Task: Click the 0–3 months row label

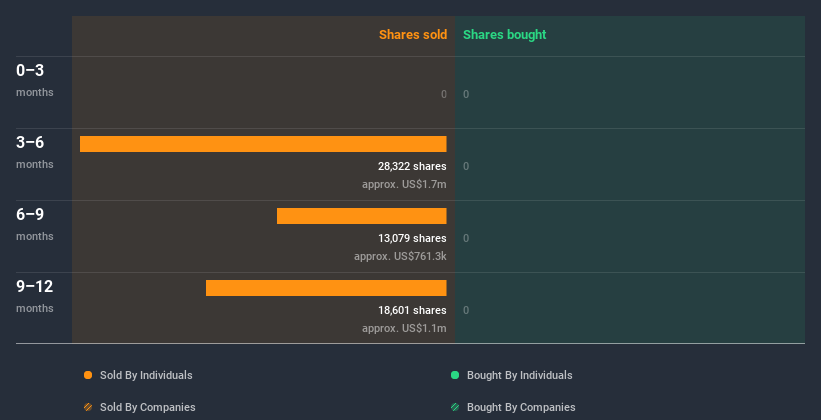Action: coord(35,80)
